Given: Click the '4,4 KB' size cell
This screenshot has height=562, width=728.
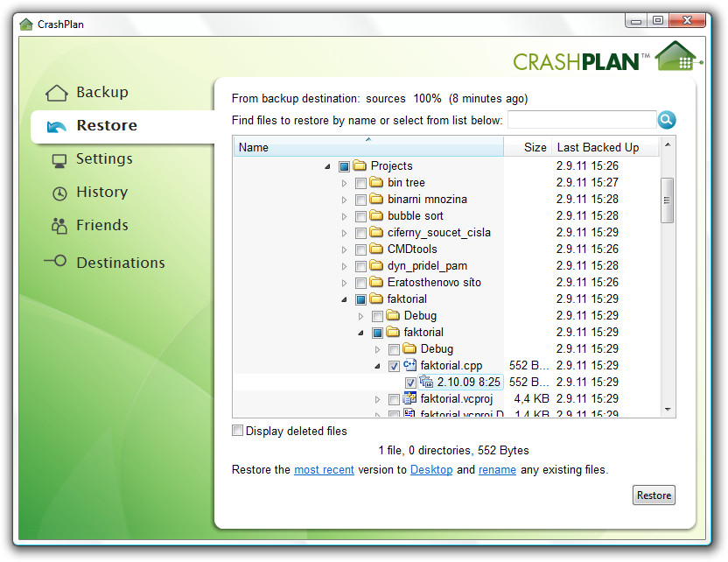Looking at the screenshot, I should point(532,398).
